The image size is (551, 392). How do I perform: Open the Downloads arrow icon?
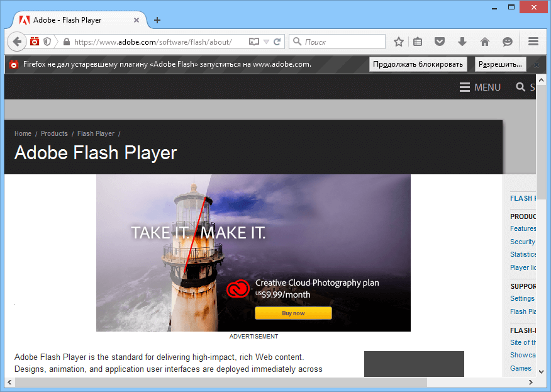pyautogui.click(x=464, y=42)
